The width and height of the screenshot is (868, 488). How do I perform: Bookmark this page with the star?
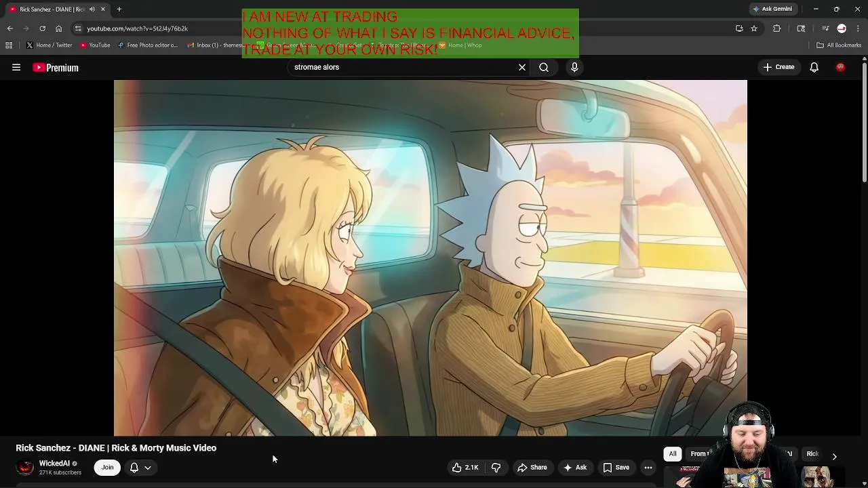(x=753, y=28)
